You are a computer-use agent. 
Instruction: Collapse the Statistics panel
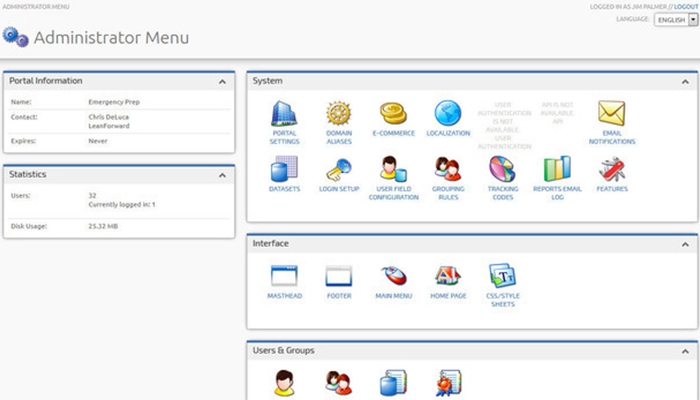point(222,175)
